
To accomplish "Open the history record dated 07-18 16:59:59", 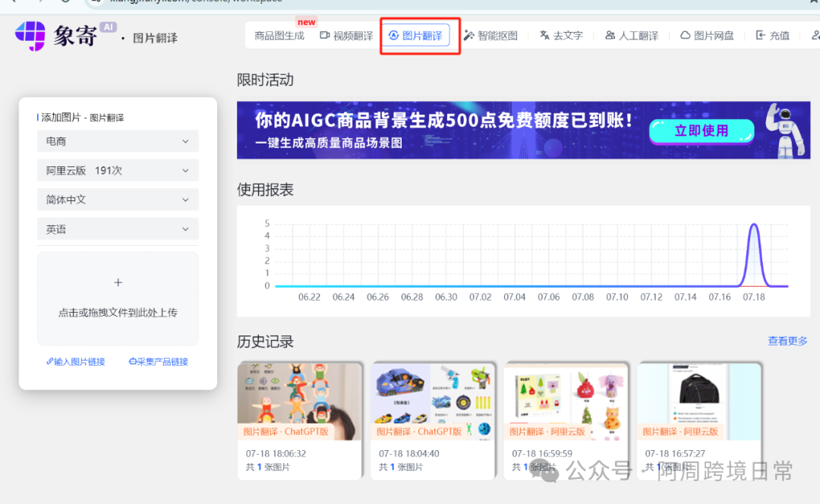I will tap(566, 421).
